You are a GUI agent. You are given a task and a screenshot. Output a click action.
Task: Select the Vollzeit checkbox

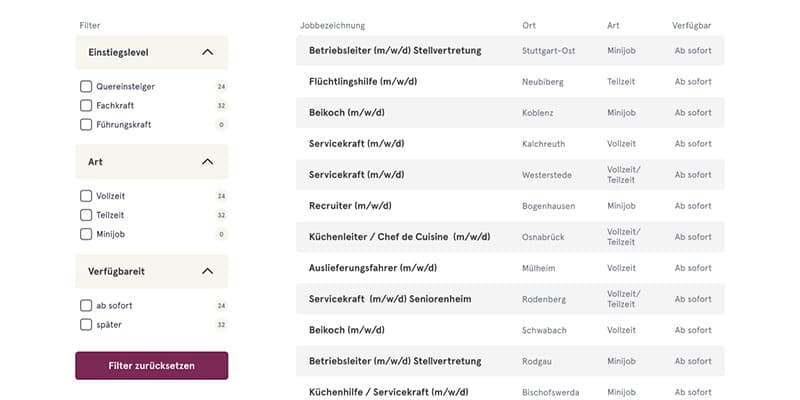(86, 196)
